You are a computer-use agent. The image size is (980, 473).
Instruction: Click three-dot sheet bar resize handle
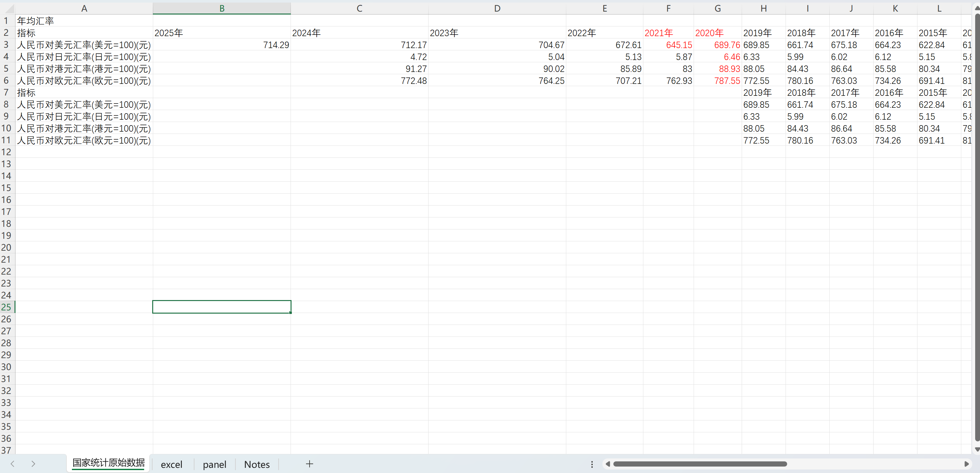click(x=592, y=464)
